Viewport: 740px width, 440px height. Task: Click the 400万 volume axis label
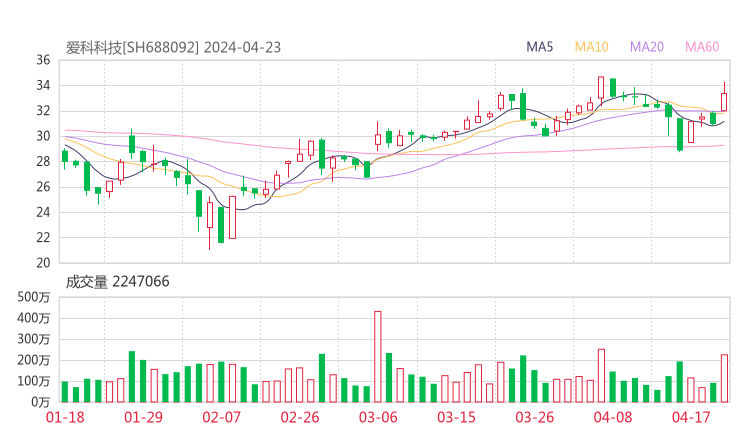(x=34, y=318)
